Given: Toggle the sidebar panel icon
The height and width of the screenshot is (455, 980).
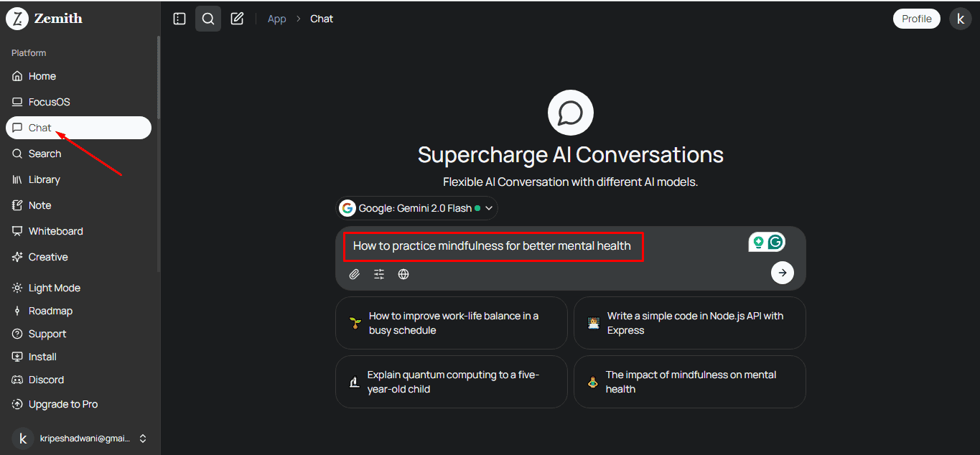Looking at the screenshot, I should coord(179,19).
